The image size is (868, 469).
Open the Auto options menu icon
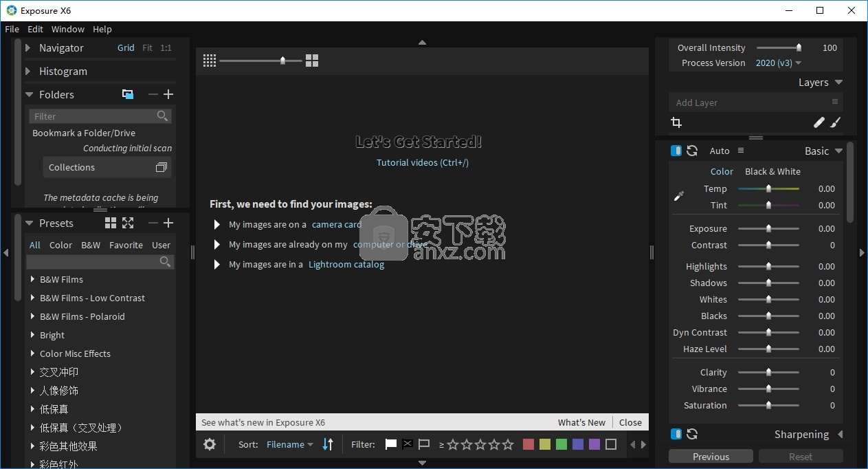coord(741,151)
